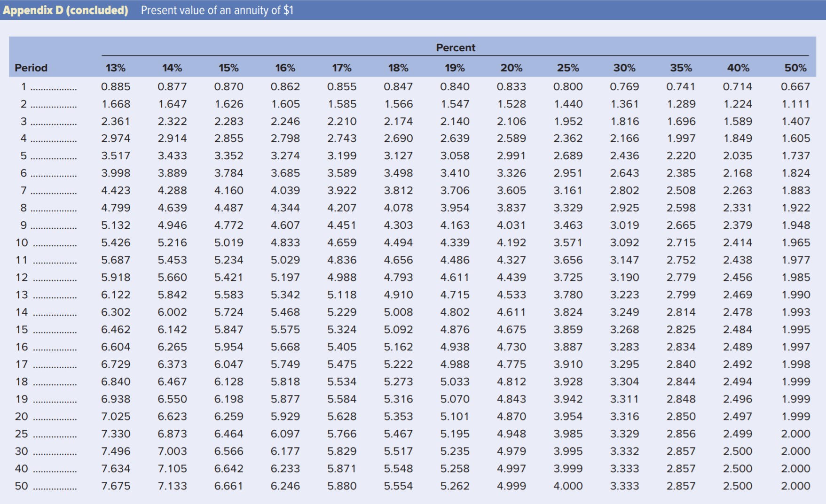Image resolution: width=826 pixels, height=504 pixels.
Task: Click value 2.035 in period 5 row
Action: 738,156
